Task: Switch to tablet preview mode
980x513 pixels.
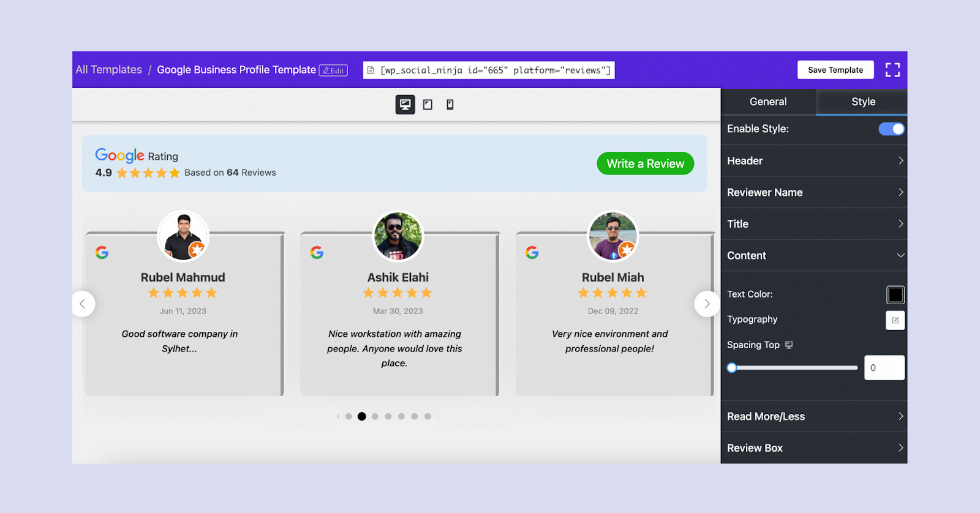Action: coord(428,105)
